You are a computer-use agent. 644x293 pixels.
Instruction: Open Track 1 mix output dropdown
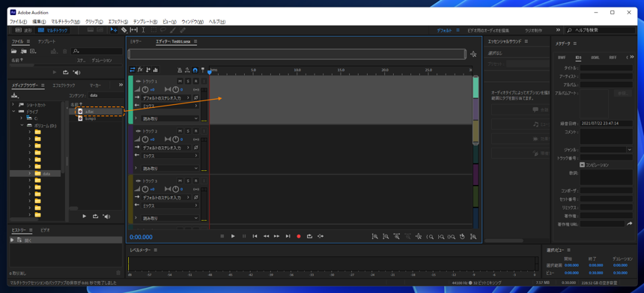coord(170,106)
